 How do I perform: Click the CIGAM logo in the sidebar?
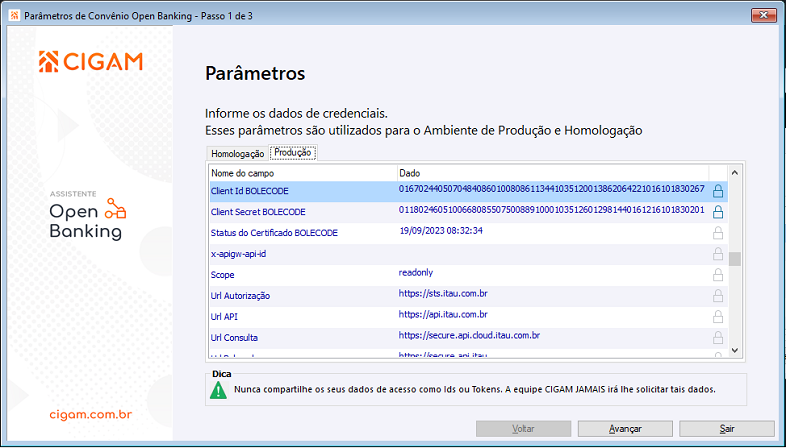click(x=91, y=62)
